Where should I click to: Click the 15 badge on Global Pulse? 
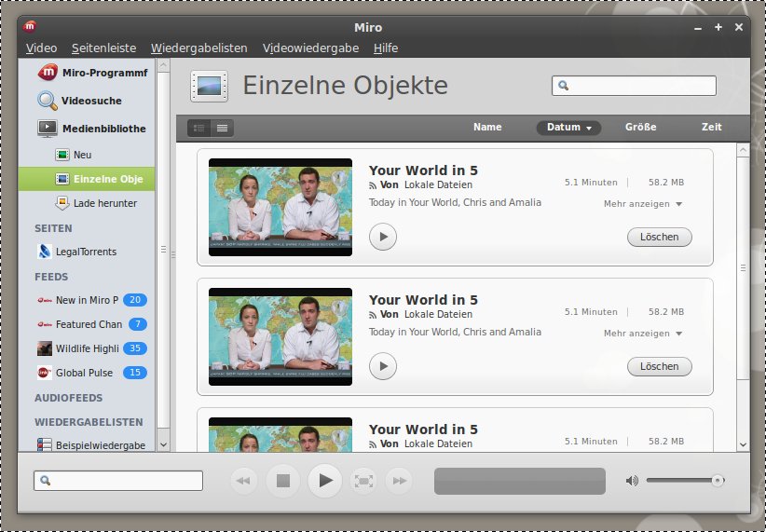tap(135, 373)
